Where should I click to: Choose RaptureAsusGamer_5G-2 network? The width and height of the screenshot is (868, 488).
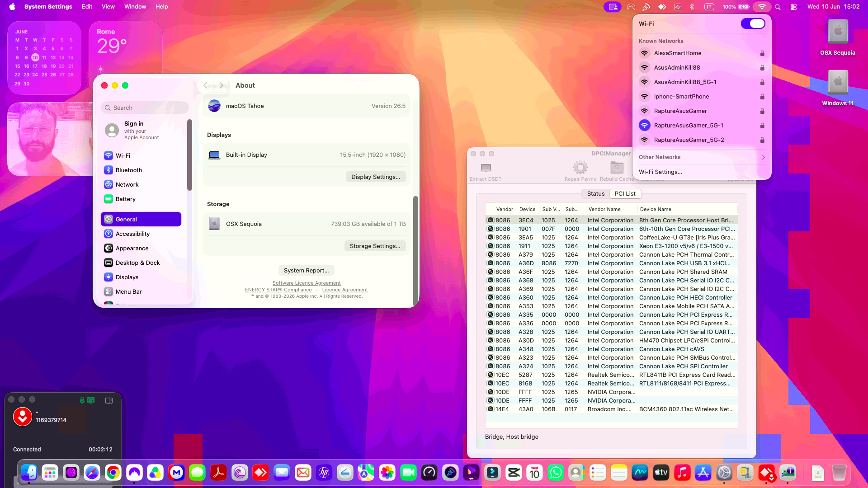point(702,140)
